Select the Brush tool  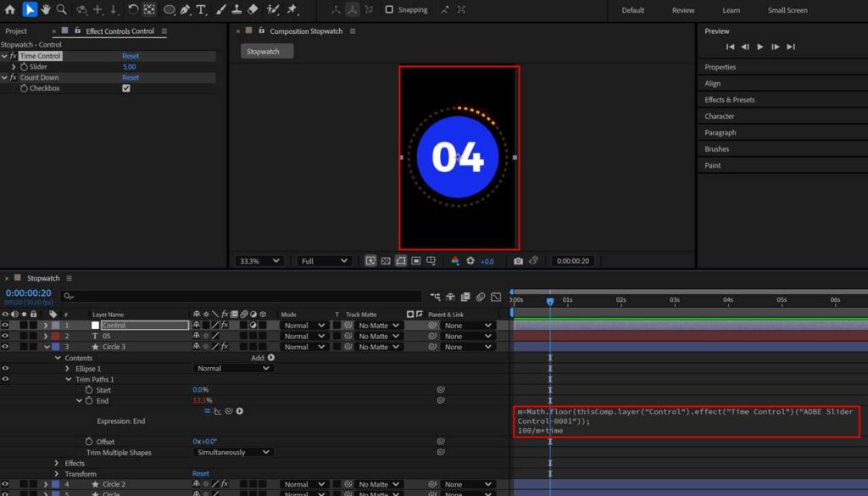coord(221,9)
